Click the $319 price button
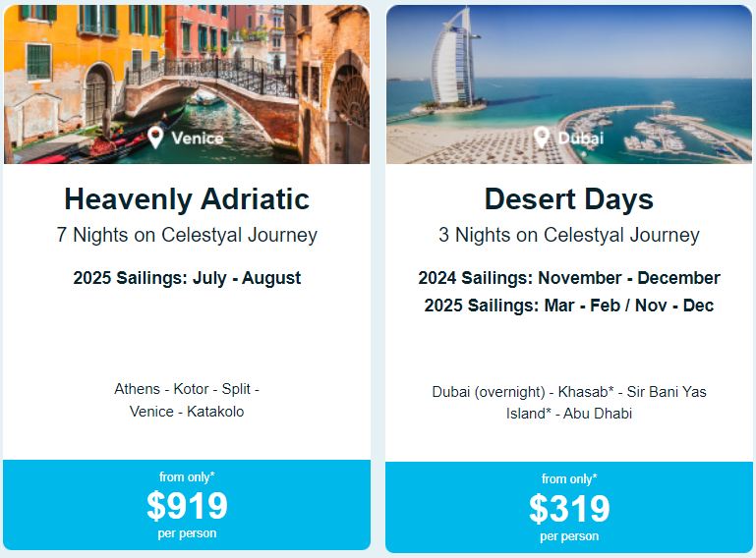756x558 pixels. point(569,509)
